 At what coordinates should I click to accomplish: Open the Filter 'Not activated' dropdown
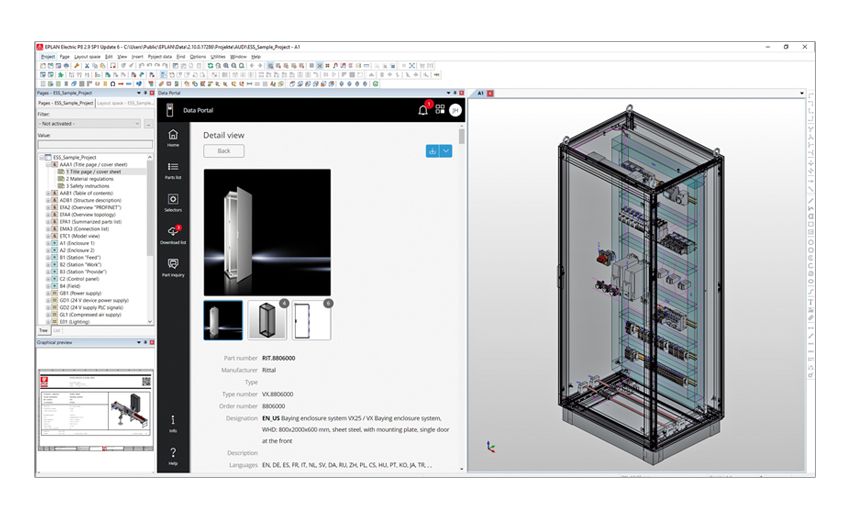click(x=89, y=124)
